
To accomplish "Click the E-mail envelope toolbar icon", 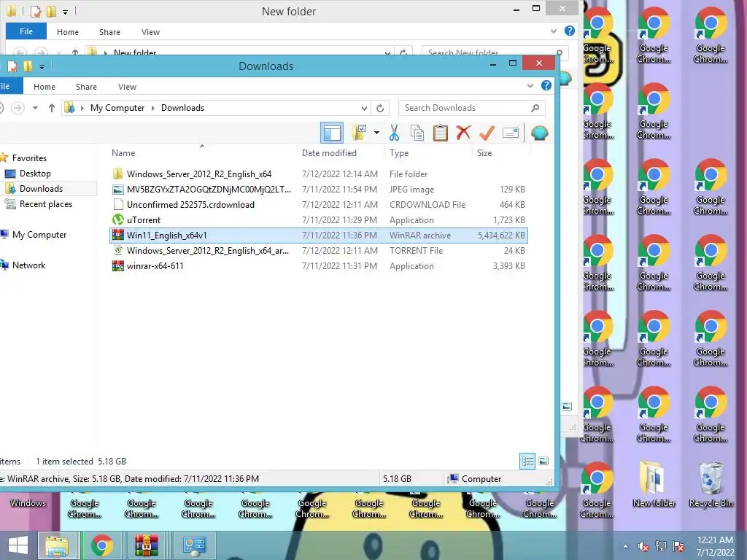I will [x=510, y=133].
